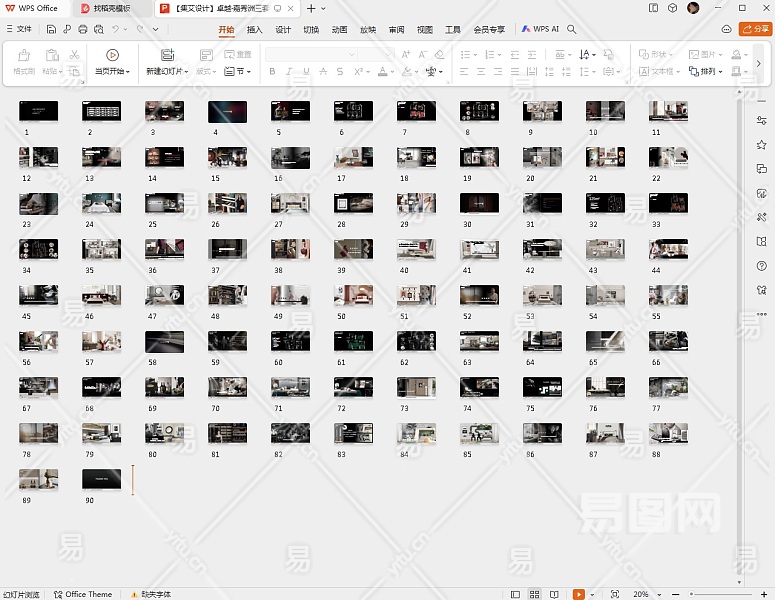This screenshot has height=600, width=775.
Task: Expand the 新建幻灯片 dropdown arrow
Action: [x=187, y=72]
